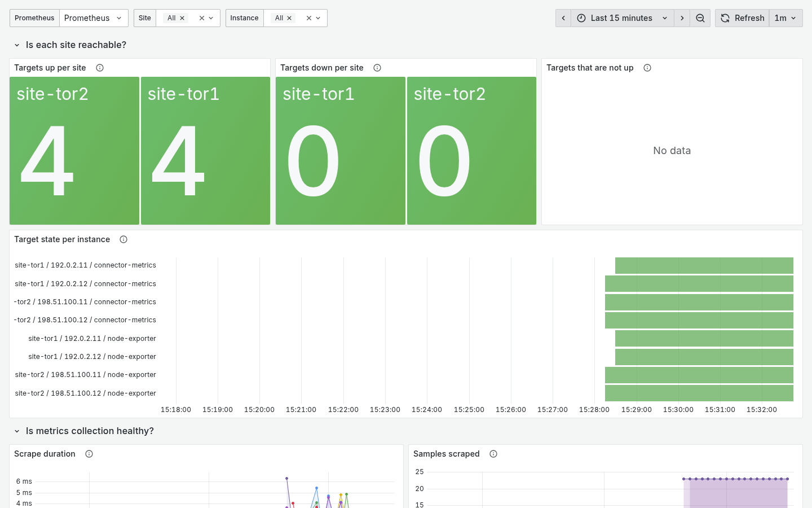Remove the All tag in the Site filter

click(182, 18)
